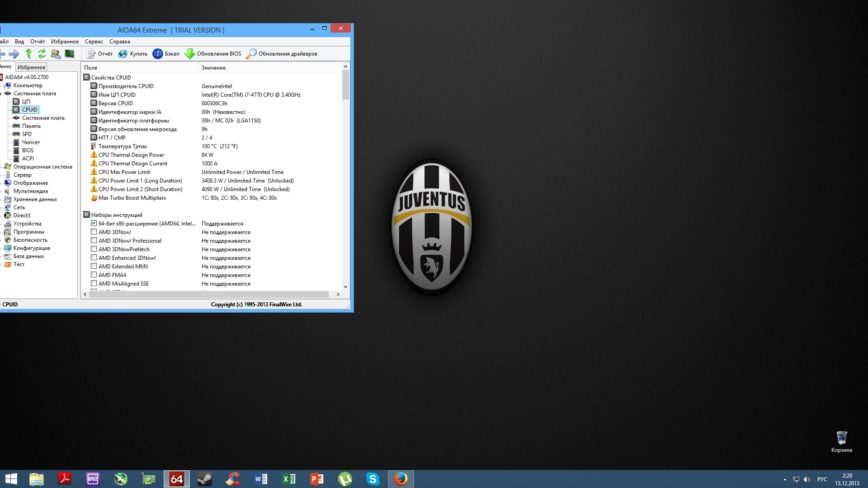Select the Чипсет tree item
The image size is (868, 488).
pos(31,142)
